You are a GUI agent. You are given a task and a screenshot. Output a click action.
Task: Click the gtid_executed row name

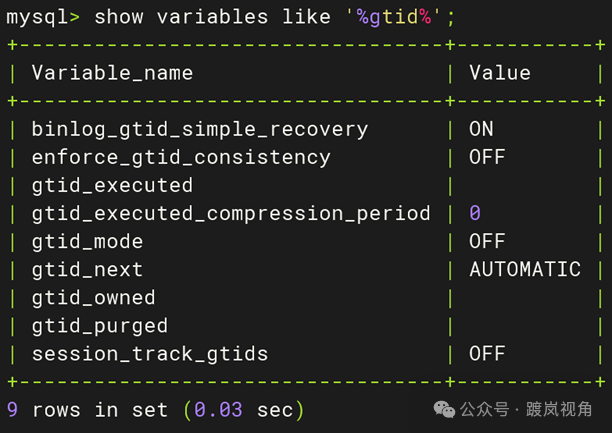point(112,185)
